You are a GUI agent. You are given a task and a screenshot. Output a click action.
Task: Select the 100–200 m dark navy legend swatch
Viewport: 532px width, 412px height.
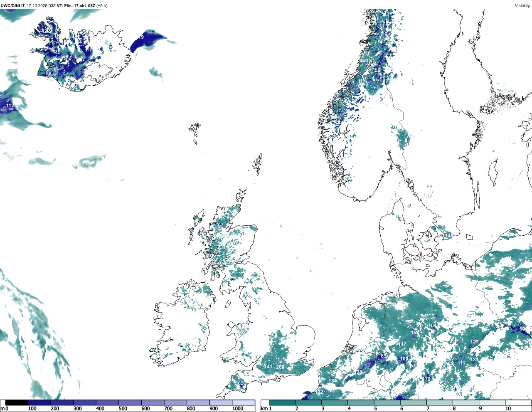click(39, 402)
